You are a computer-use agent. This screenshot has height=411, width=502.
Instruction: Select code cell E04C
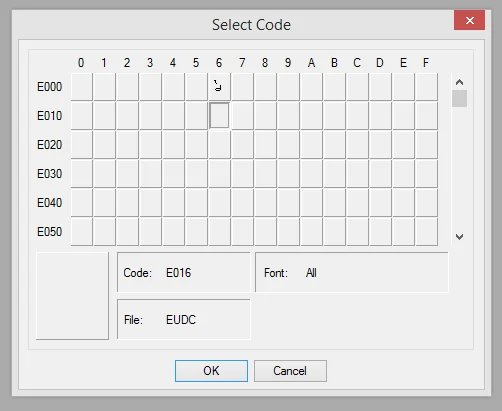357,203
